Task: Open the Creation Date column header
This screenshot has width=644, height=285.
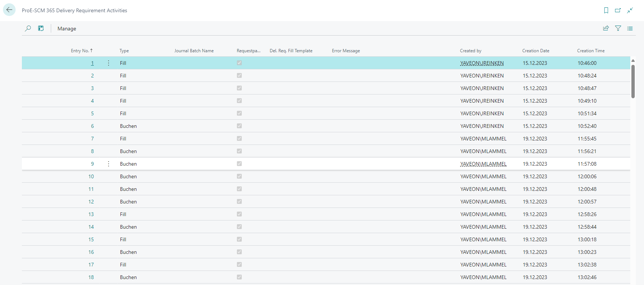Action: click(x=536, y=51)
